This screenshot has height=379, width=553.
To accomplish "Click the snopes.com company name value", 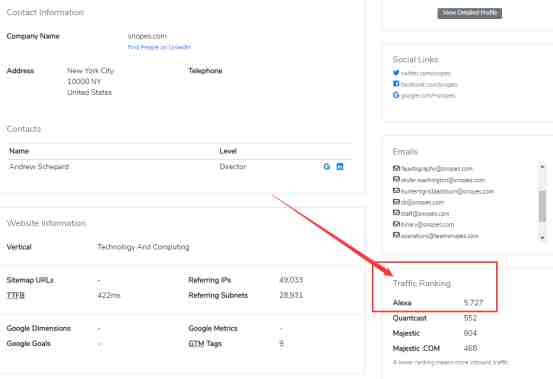I will coord(147,36).
